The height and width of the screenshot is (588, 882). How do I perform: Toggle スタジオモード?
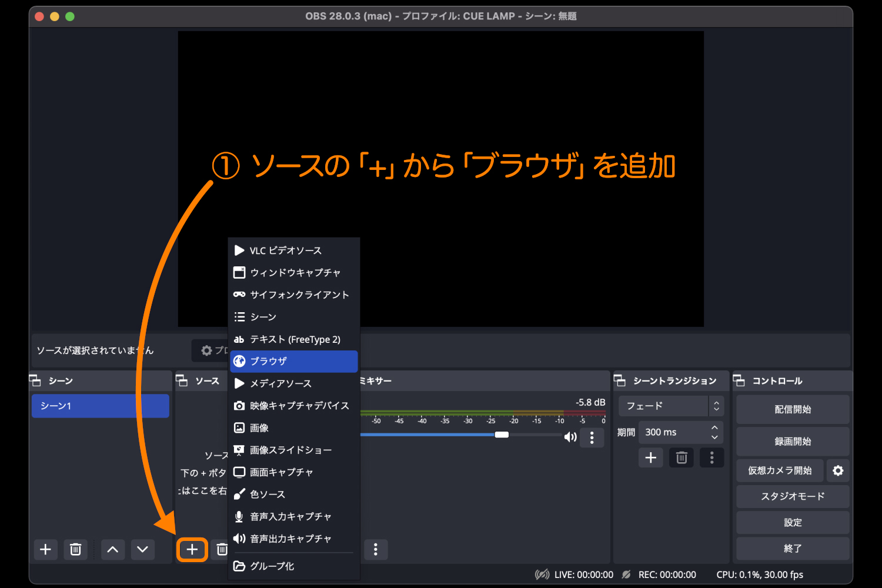pos(793,496)
